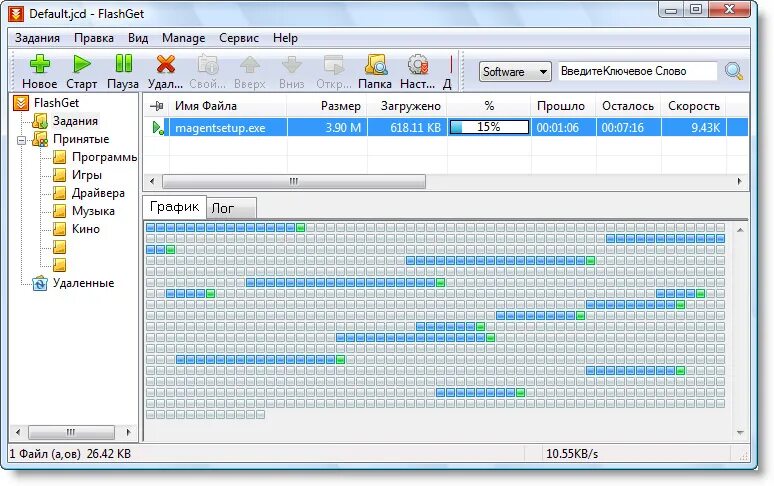Click the Откр... open file icon
This screenshot has width=774, height=486.
(334, 65)
